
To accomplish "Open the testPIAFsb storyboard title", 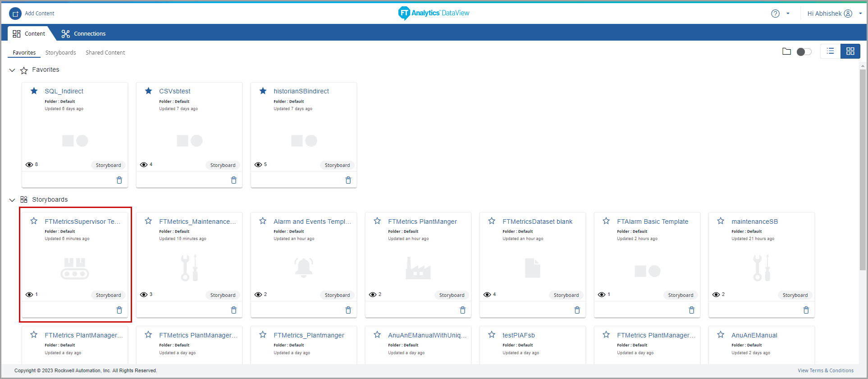I will click(x=519, y=335).
